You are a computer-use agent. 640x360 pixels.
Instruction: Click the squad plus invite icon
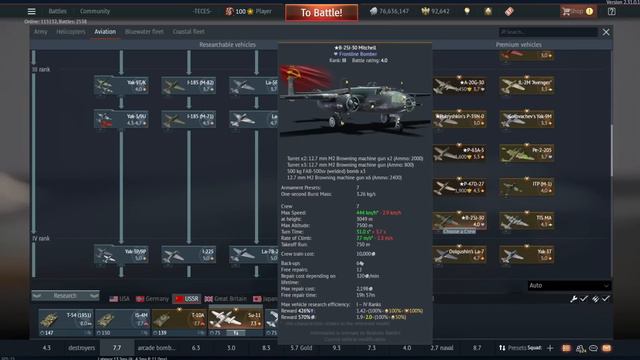pyautogui.click(x=550, y=348)
